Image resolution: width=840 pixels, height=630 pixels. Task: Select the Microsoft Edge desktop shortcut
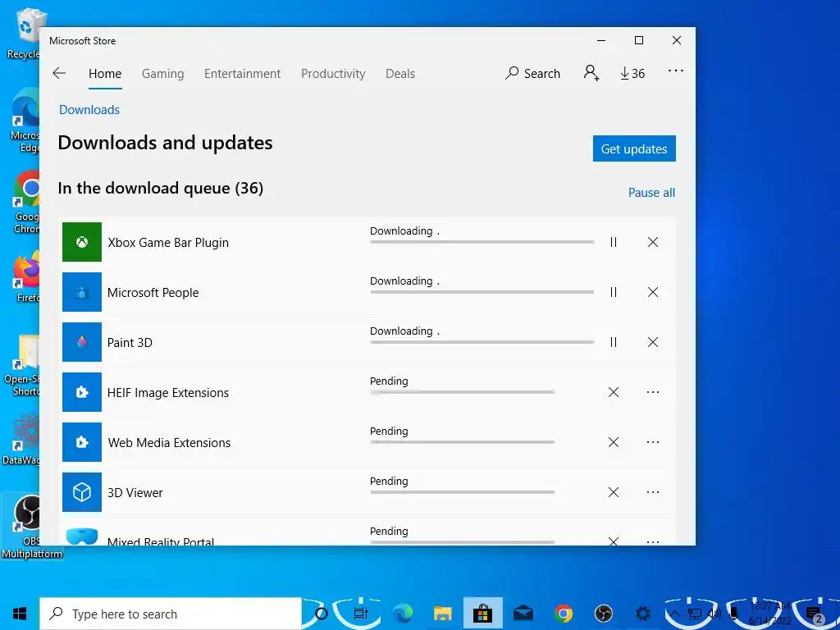tap(25, 121)
